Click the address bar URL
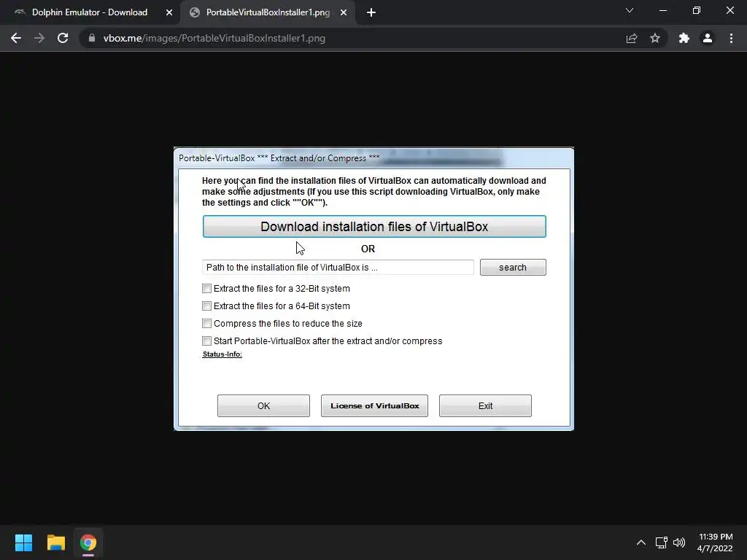The width and height of the screenshot is (747, 560). pos(214,38)
